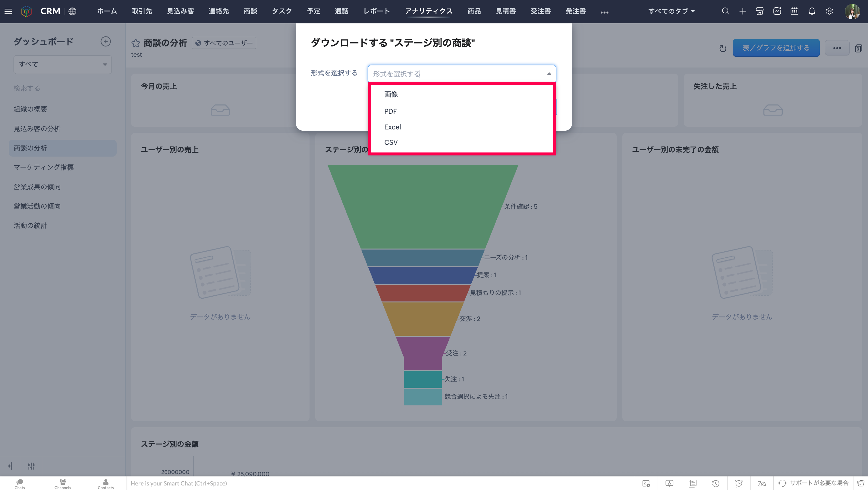Click the refresh icon beside add graph button
868x490 pixels.
(722, 48)
